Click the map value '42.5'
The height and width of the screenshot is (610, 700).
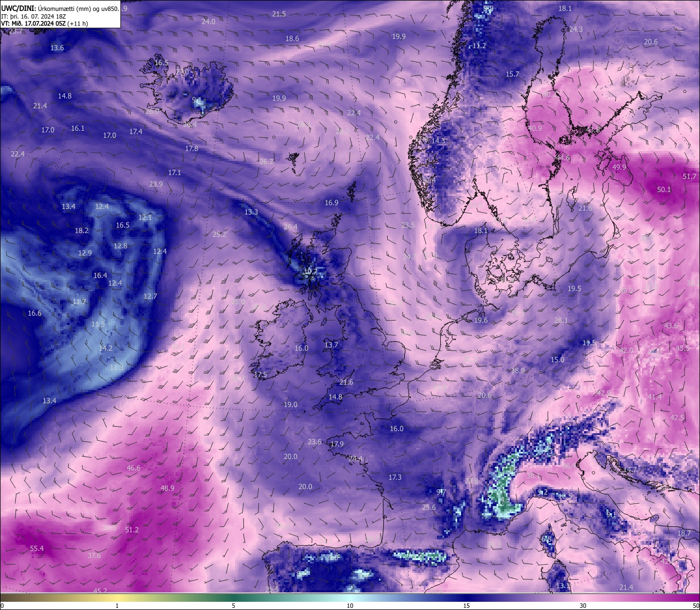677,417
